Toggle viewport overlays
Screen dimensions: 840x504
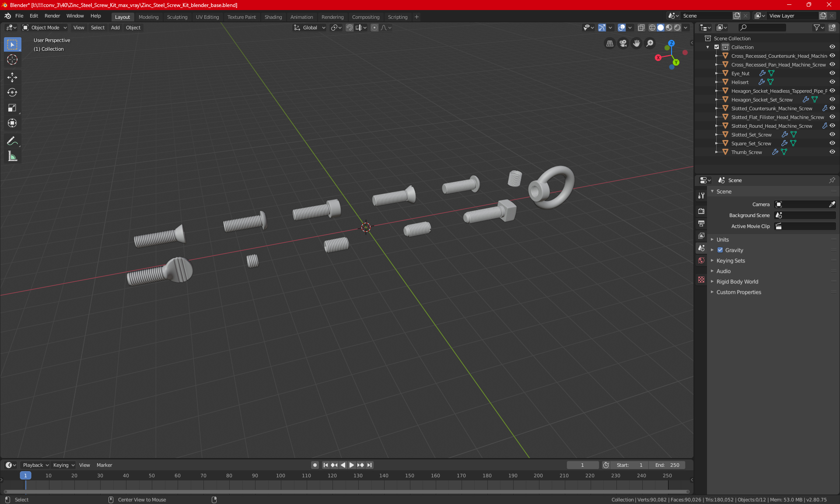[621, 28]
